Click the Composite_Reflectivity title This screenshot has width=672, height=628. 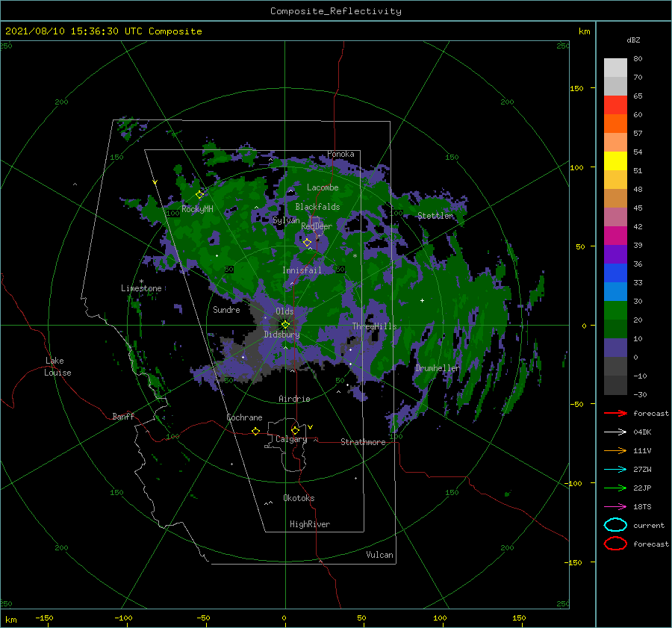pos(336,11)
